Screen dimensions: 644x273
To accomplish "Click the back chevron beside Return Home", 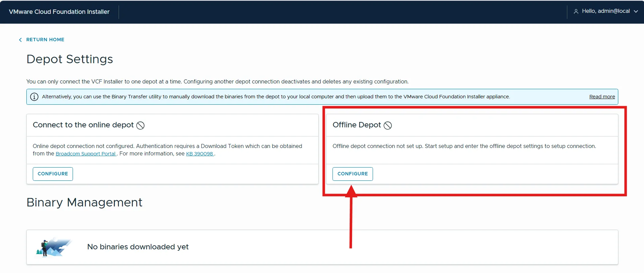I will (x=20, y=40).
